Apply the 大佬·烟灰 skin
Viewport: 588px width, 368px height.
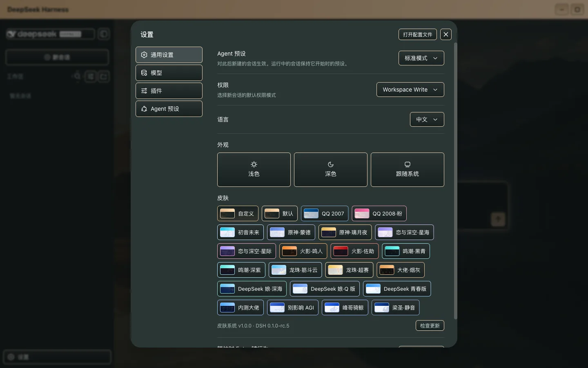(x=401, y=270)
